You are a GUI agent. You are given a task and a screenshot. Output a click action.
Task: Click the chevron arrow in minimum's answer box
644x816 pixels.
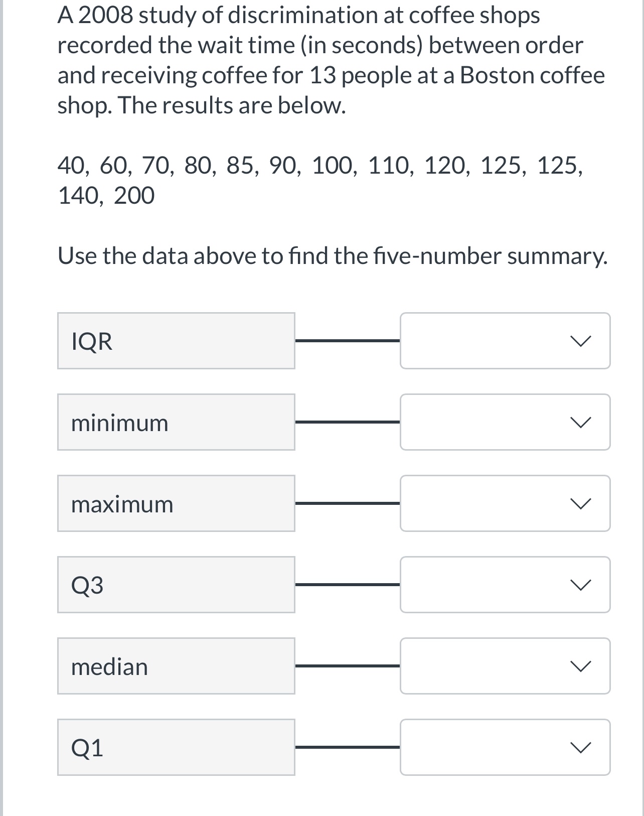580,423
